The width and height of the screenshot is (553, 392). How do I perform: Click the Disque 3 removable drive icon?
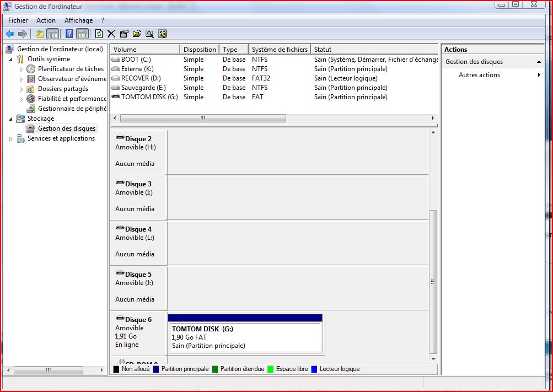[120, 182]
